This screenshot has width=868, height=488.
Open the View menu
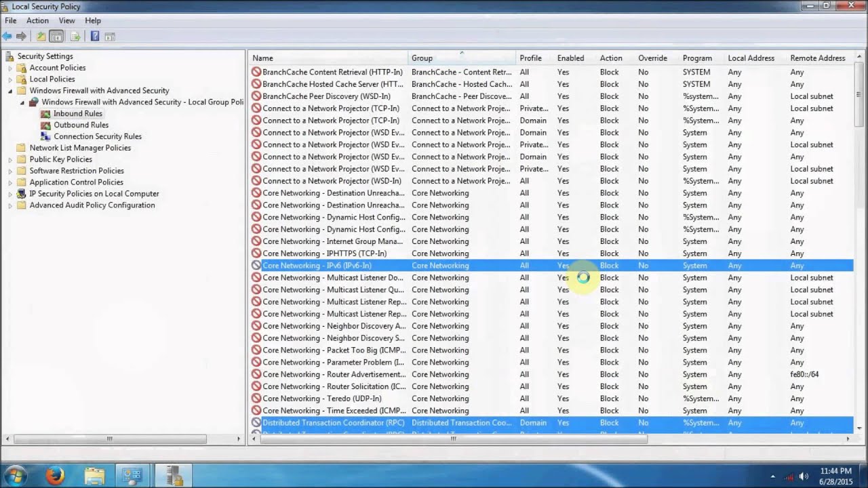[x=66, y=20]
